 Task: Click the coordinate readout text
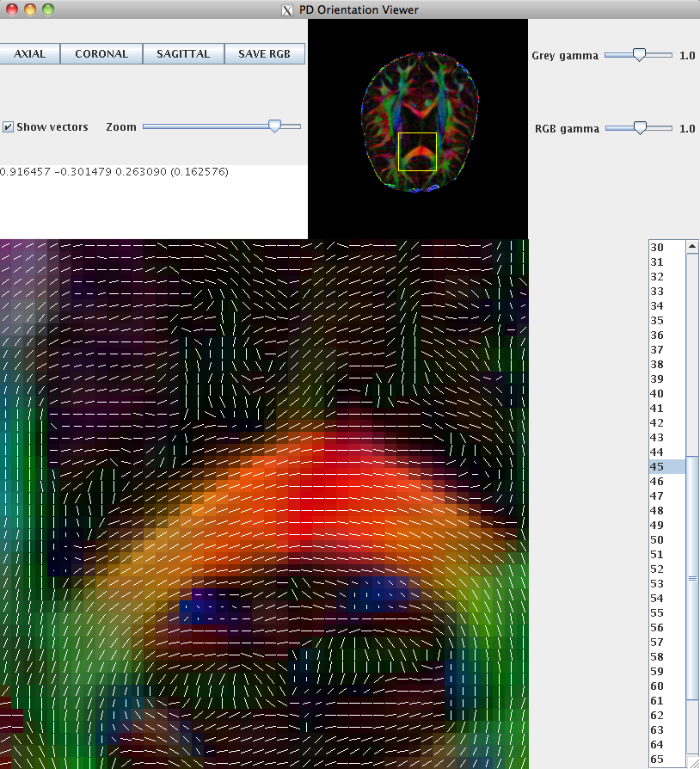116,172
